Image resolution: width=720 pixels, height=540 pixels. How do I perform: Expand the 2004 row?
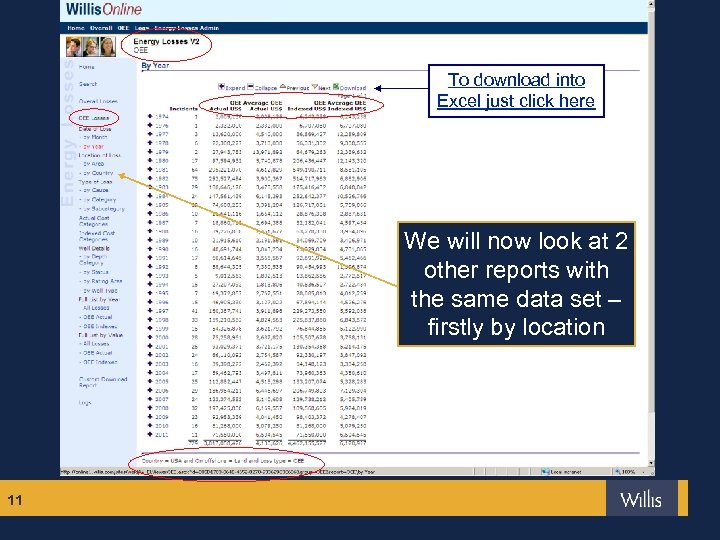click(150, 372)
